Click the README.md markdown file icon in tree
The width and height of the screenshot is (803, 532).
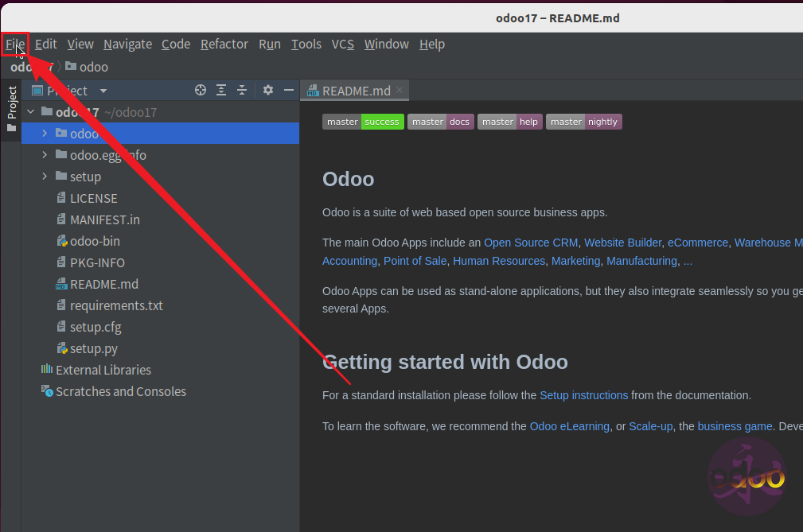(61, 283)
